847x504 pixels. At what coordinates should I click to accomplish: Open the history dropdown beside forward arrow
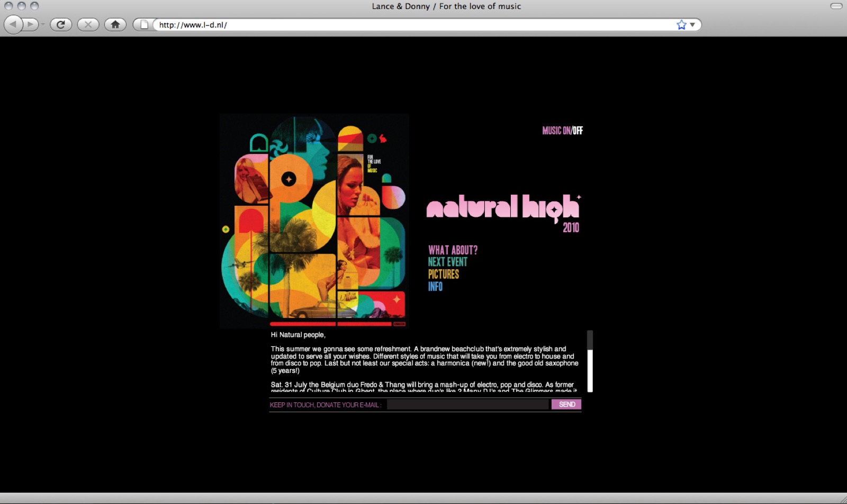coord(43,24)
